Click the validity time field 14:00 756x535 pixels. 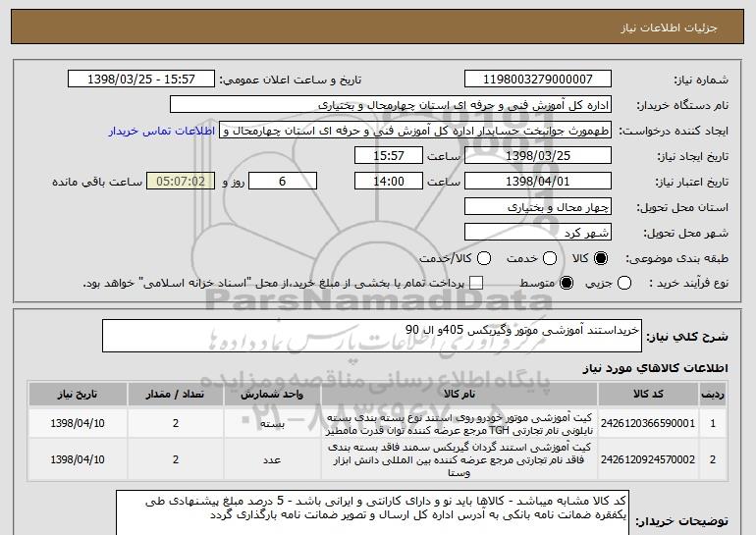pyautogui.click(x=389, y=182)
